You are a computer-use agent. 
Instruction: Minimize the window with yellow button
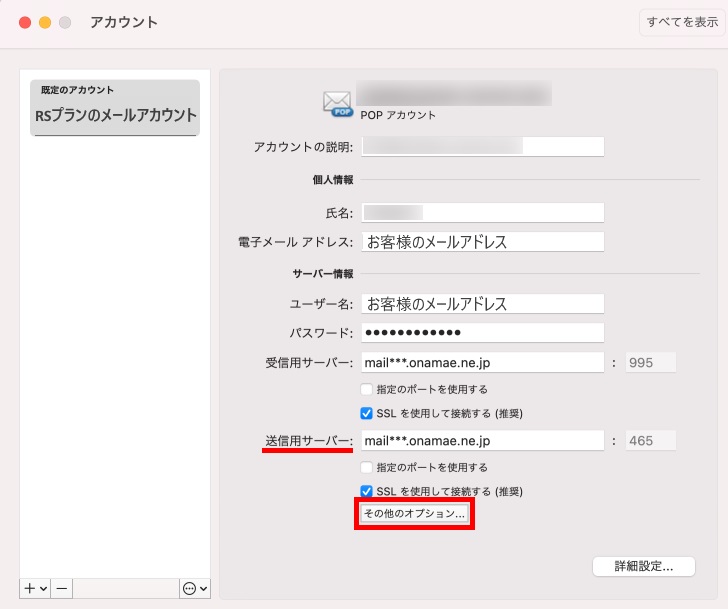(45, 22)
